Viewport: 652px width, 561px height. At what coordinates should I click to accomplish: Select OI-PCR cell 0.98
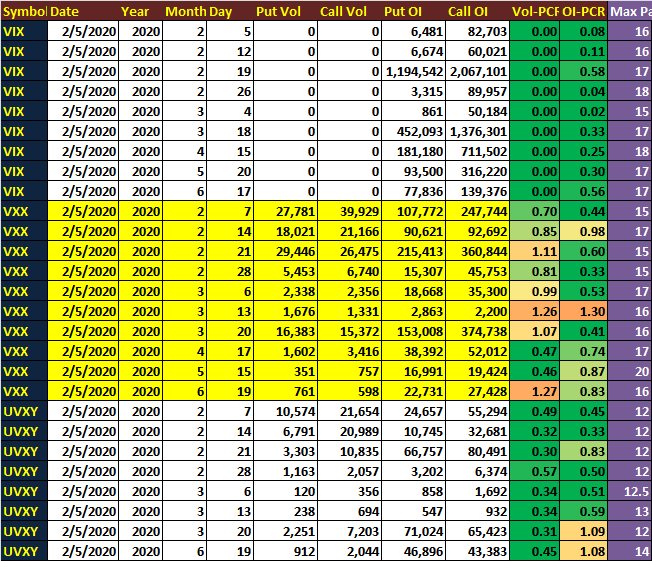(584, 231)
